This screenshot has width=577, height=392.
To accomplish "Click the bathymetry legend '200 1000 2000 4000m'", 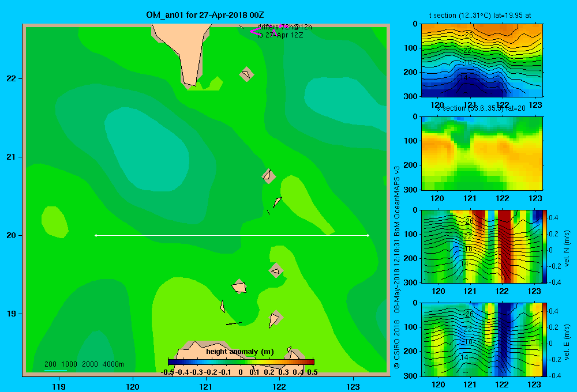I will click(84, 364).
